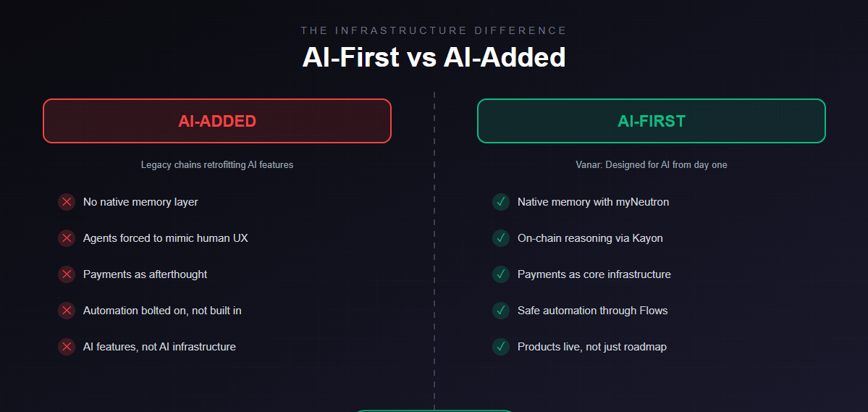
Task: Click X icon beside Payments as afterthought
Action: 67,274
